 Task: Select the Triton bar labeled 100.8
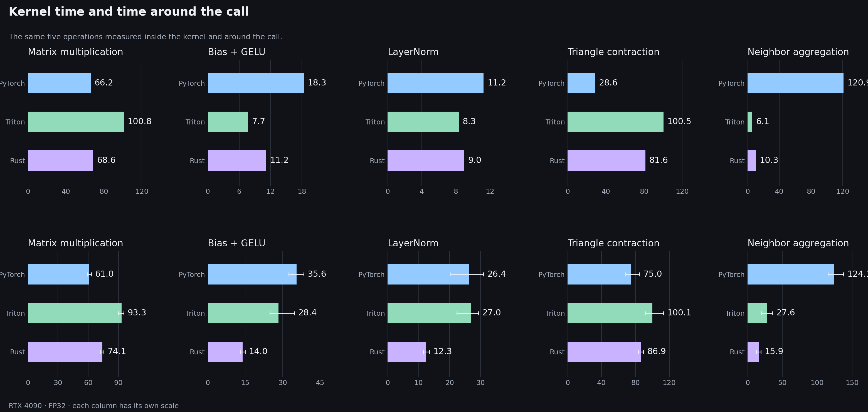coord(76,122)
